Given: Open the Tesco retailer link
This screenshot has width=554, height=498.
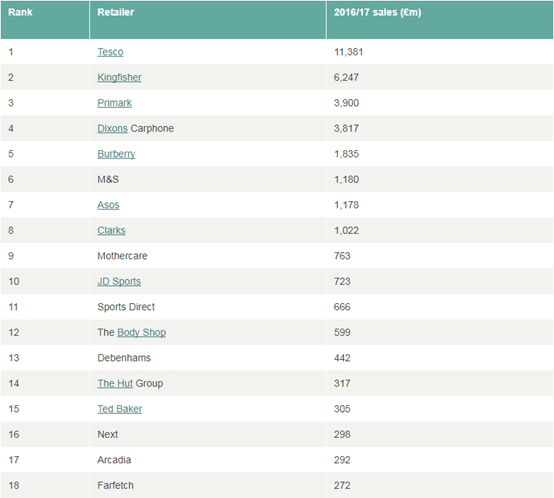Looking at the screenshot, I should pyautogui.click(x=110, y=52).
